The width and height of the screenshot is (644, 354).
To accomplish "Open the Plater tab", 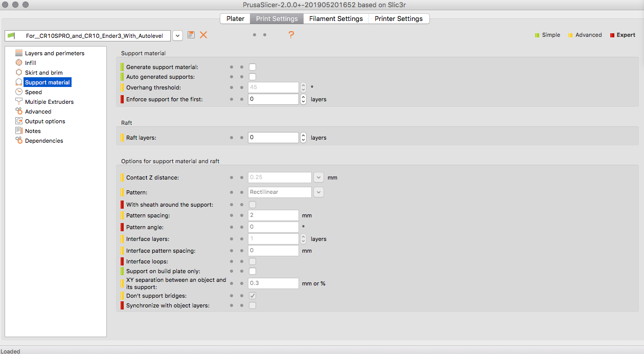I will coord(235,18).
